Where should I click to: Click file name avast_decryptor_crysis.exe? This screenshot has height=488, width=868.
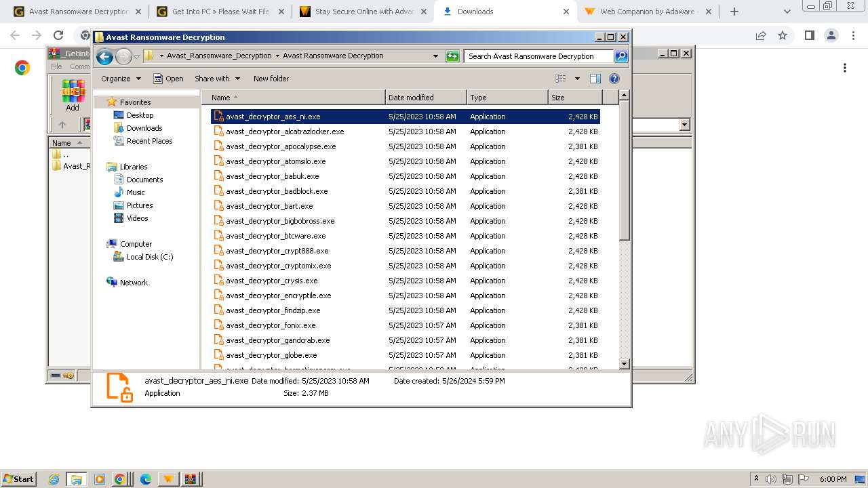click(x=271, y=281)
